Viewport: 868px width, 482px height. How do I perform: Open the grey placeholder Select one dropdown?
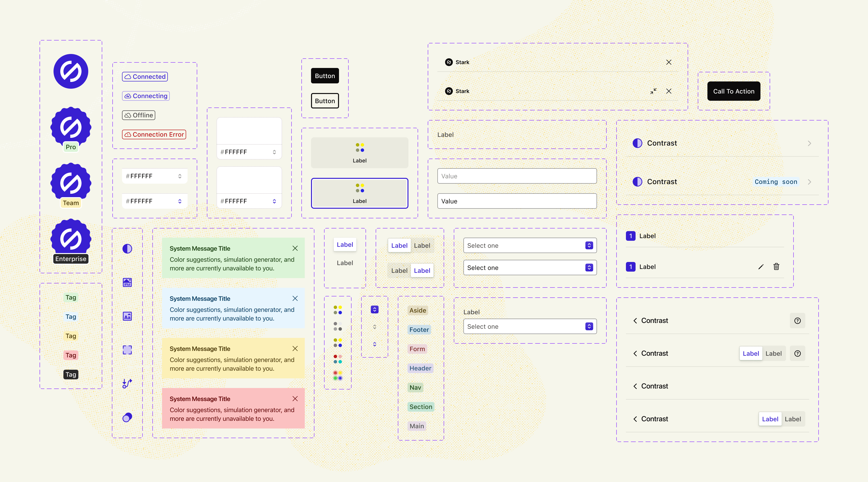[x=530, y=246]
